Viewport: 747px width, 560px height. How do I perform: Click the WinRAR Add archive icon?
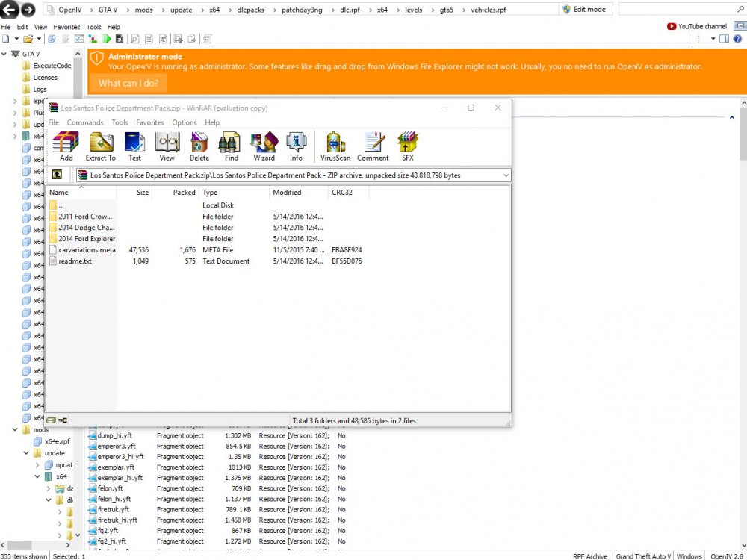click(x=66, y=146)
